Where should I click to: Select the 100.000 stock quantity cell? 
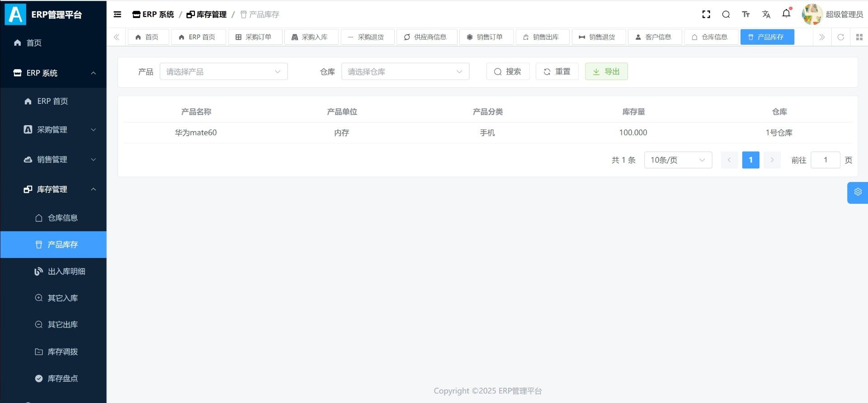click(633, 133)
